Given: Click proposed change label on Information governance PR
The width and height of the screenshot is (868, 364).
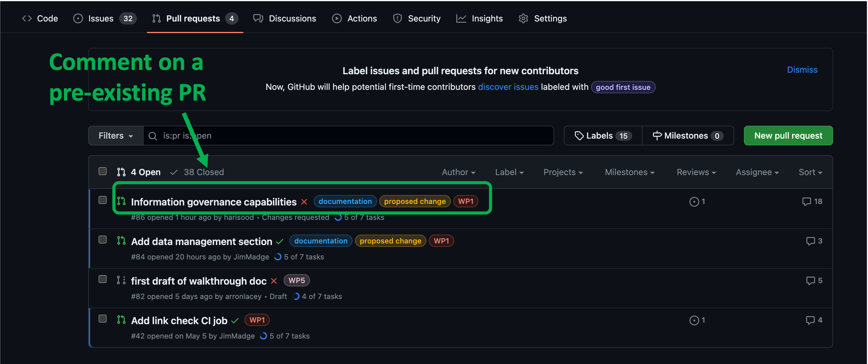Looking at the screenshot, I should [415, 201].
